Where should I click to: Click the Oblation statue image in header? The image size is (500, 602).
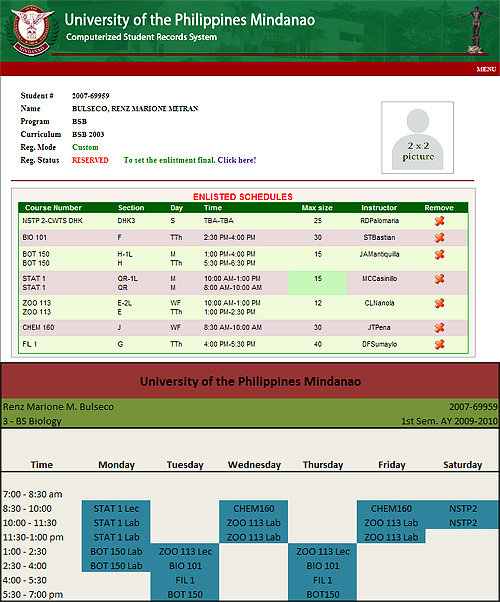[476, 29]
